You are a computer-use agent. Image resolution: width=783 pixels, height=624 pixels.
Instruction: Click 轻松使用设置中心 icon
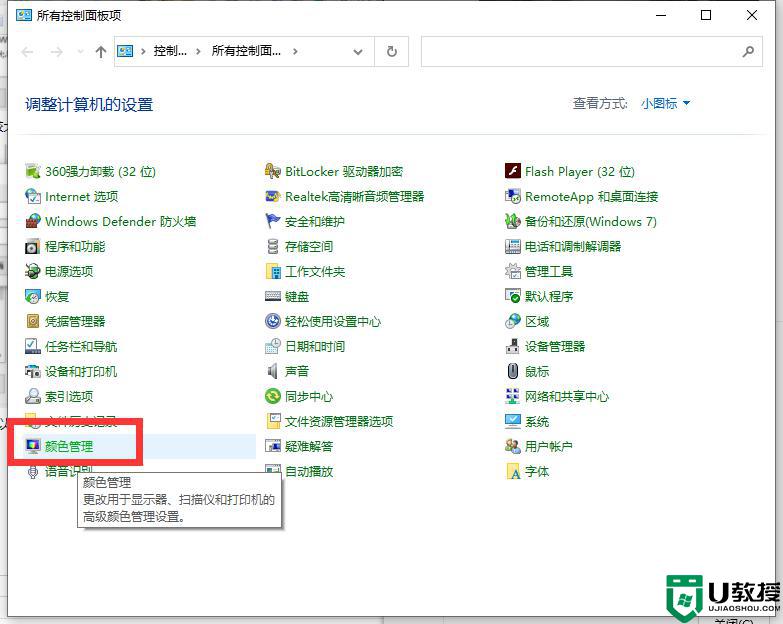click(273, 321)
